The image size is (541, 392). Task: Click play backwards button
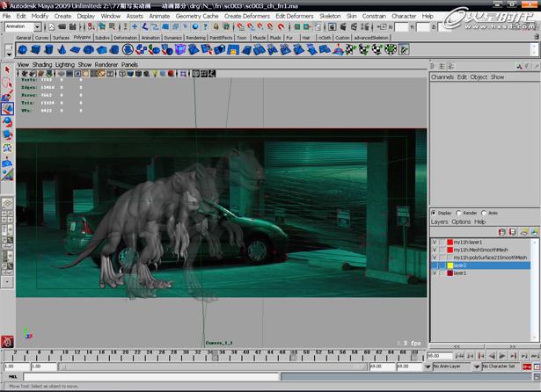coord(492,355)
